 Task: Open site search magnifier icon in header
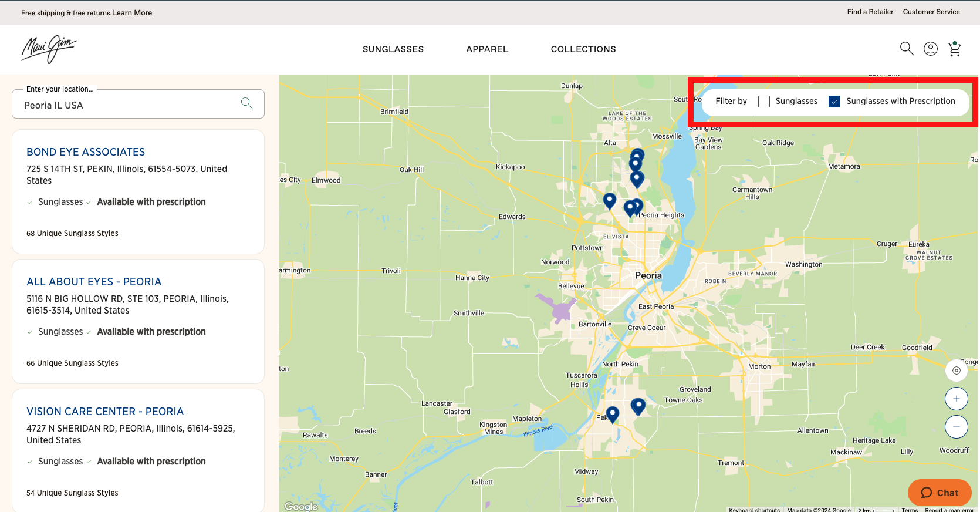coord(907,49)
